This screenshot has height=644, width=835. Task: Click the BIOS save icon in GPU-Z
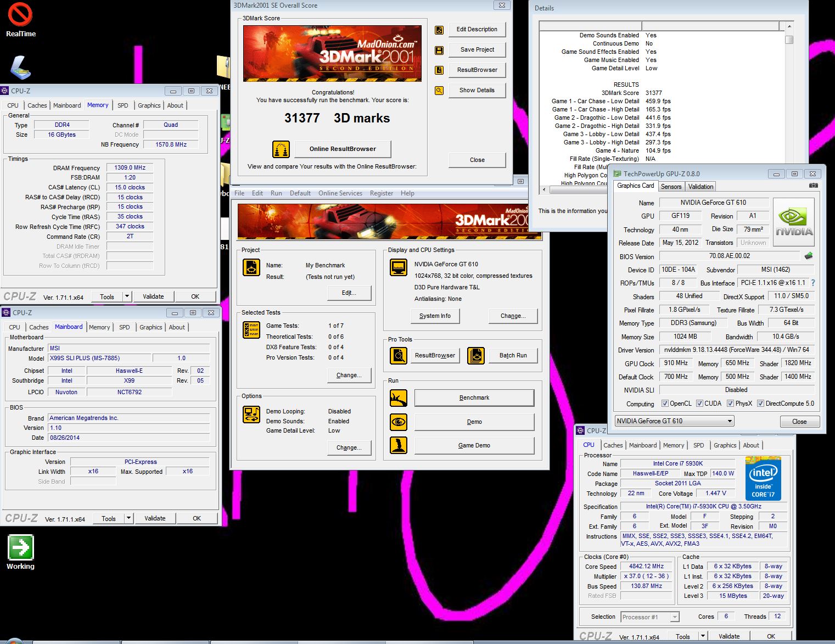pos(808,256)
